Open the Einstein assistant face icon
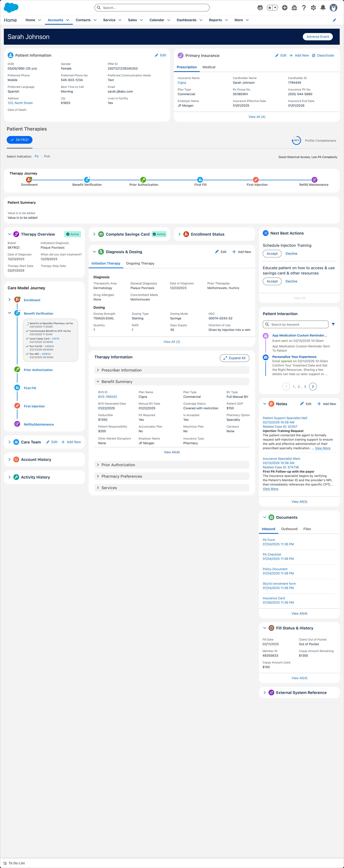 coord(260,8)
